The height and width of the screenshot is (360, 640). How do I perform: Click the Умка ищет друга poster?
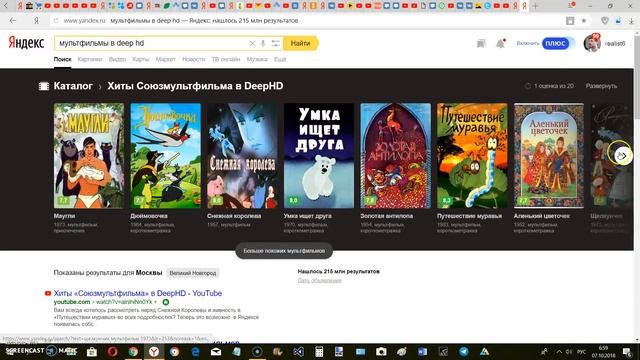click(319, 156)
